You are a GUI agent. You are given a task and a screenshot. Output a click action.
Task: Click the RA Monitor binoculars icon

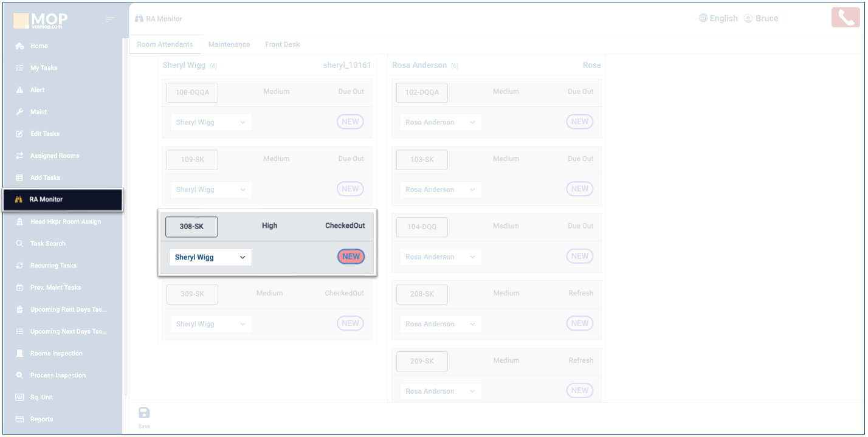[19, 199]
